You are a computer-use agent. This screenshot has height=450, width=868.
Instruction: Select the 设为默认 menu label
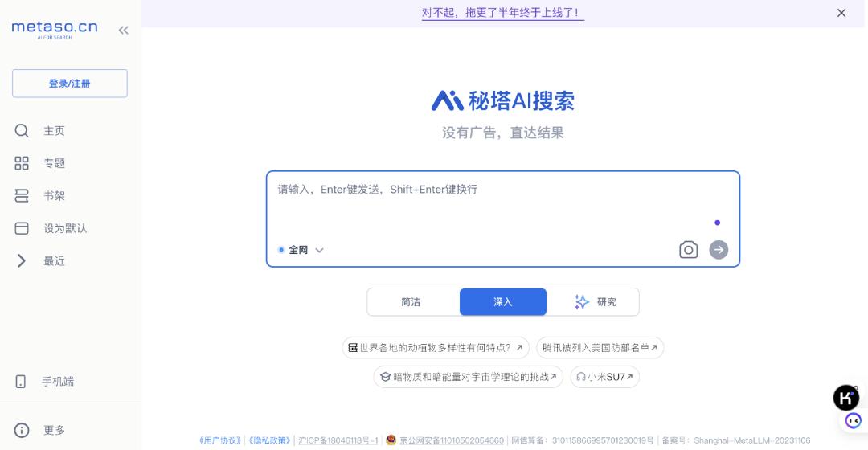pos(65,228)
